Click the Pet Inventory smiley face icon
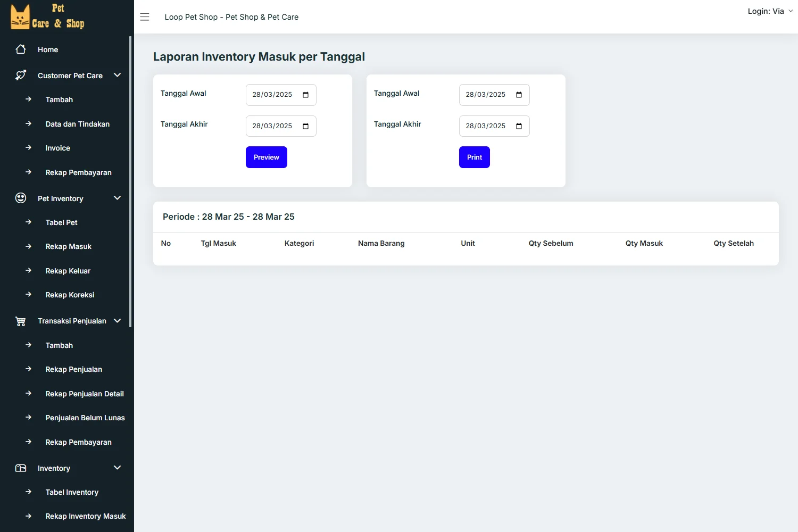The height and width of the screenshot is (532, 798). point(21,198)
